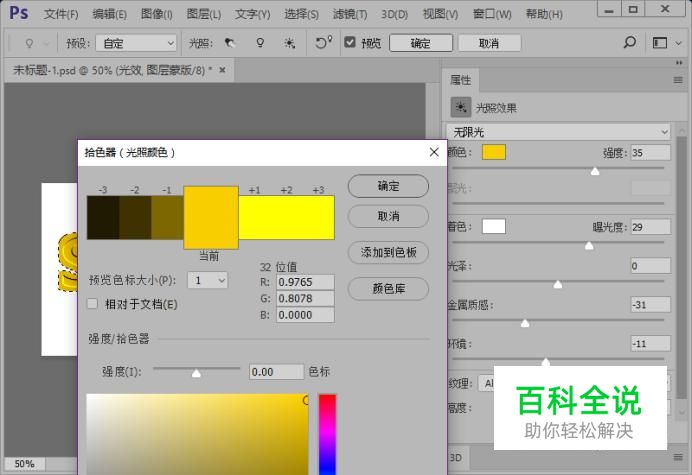
Task: Click 取消 in the options bar
Action: coord(489,43)
